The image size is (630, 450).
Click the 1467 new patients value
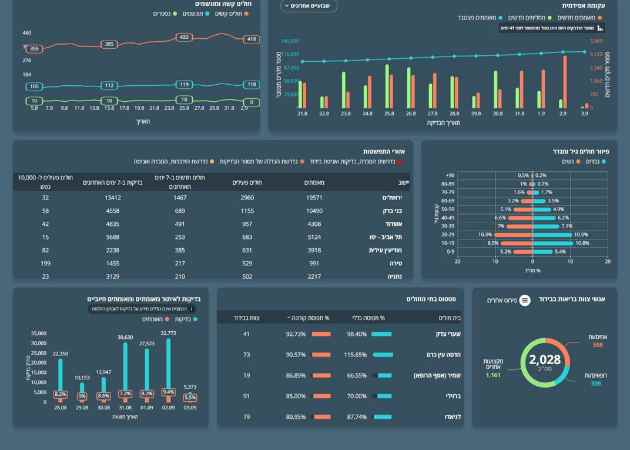point(180,197)
